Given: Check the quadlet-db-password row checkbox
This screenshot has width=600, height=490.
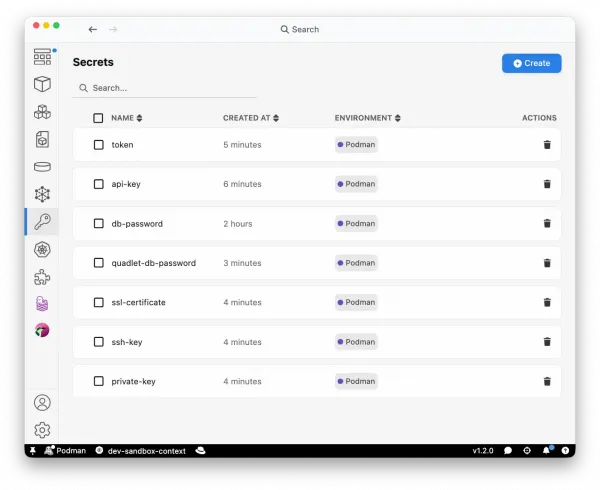Looking at the screenshot, I should click(99, 263).
